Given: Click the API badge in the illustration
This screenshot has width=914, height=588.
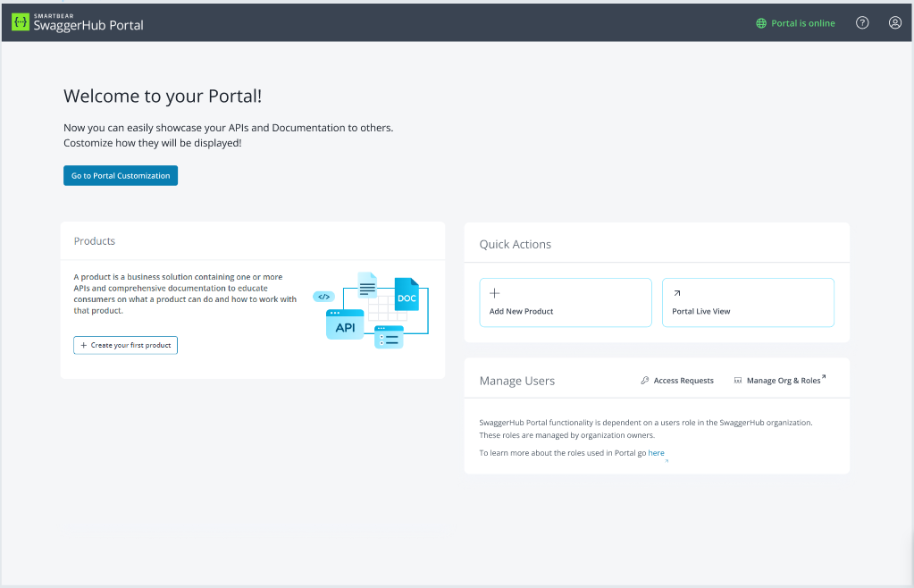Looking at the screenshot, I should pyautogui.click(x=345, y=326).
